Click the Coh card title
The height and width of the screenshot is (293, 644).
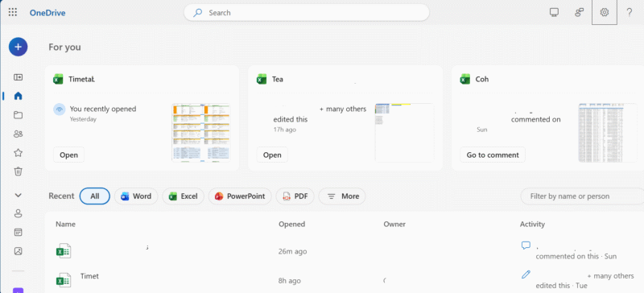point(482,80)
